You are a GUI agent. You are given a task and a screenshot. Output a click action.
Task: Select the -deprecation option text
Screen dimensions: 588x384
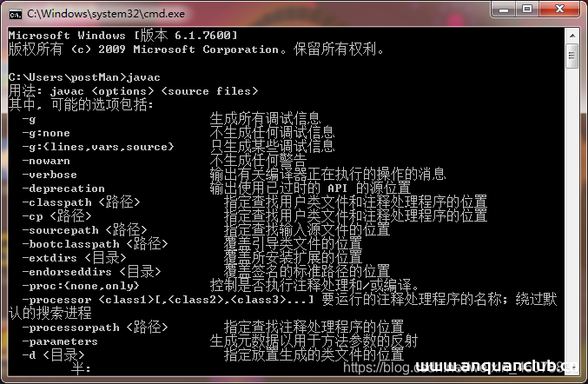click(x=63, y=189)
